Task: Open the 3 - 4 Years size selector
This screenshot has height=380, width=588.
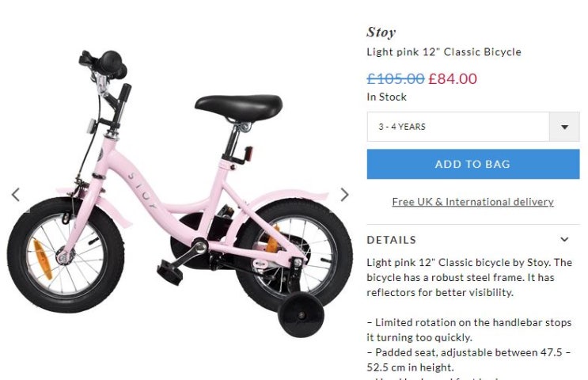Action: (459, 127)
